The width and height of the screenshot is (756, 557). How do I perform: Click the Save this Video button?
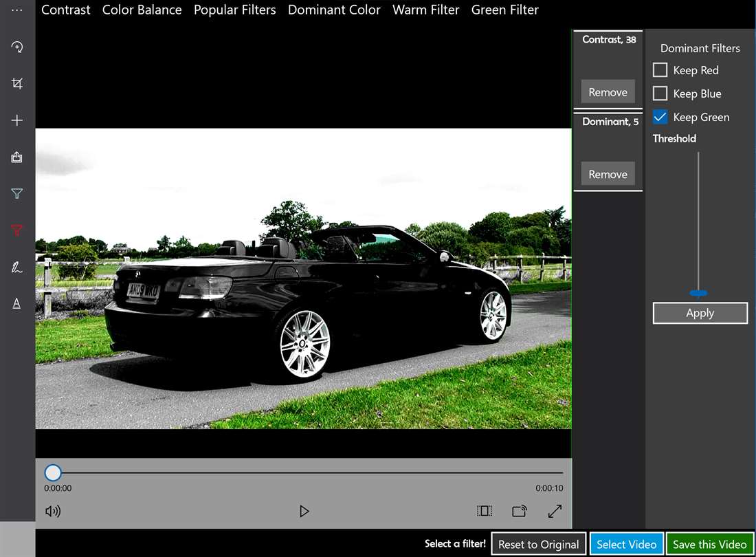709,544
